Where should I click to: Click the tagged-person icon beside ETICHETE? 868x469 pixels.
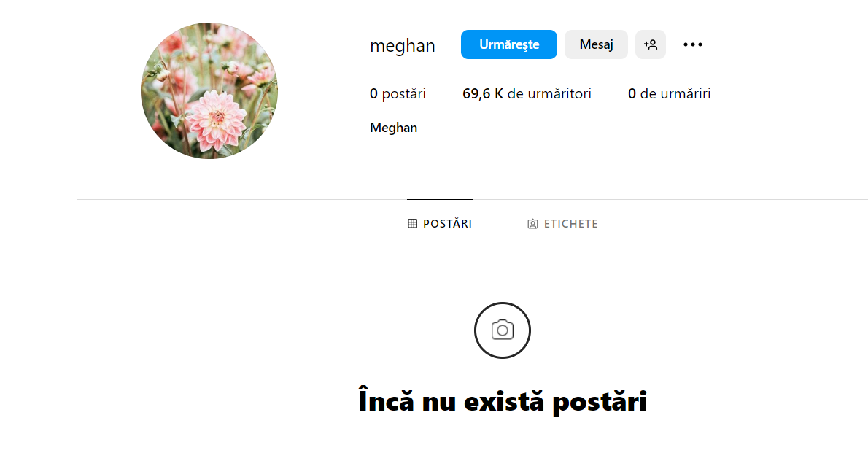[x=532, y=224]
